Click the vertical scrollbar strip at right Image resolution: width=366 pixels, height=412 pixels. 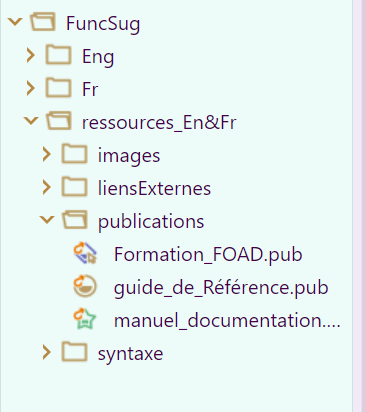359,206
